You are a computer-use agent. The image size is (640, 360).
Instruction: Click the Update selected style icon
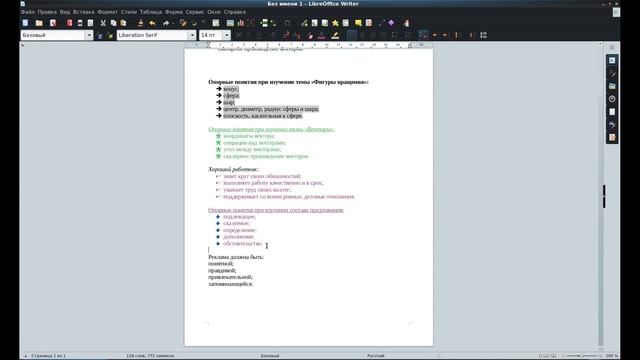click(100, 36)
